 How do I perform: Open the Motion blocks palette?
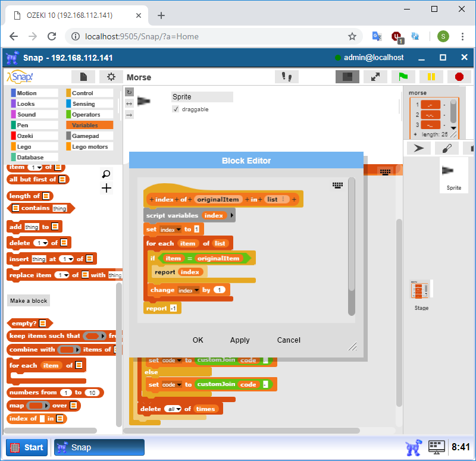[35, 93]
